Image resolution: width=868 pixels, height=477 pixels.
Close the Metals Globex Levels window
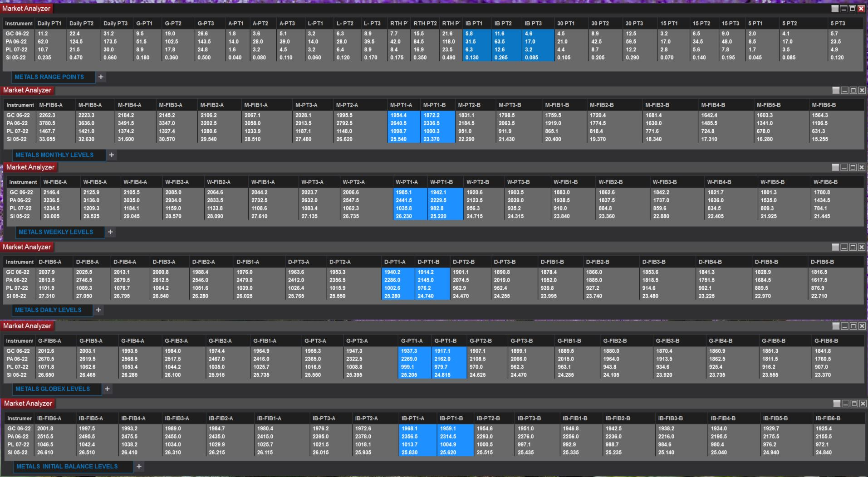coord(862,326)
